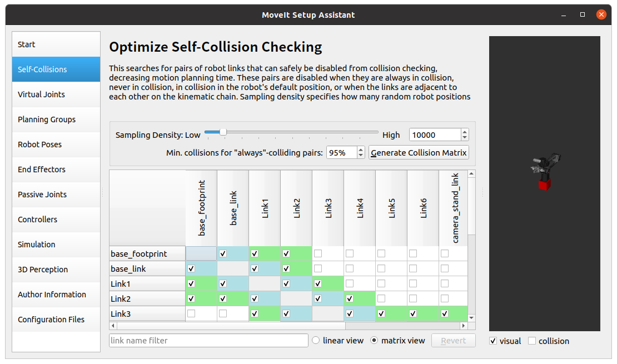Uncheck Link2 row Link4 checkbox
Screen dimensions: 617x364
350,298
